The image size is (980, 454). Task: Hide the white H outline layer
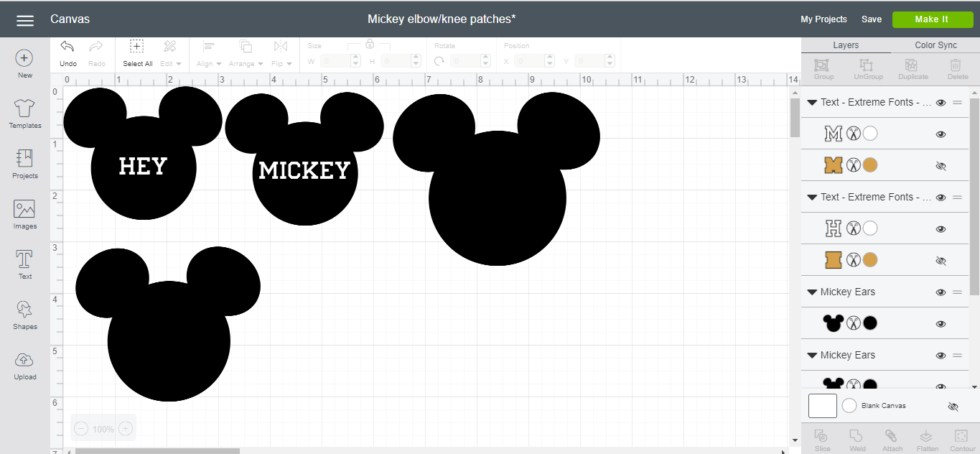tap(941, 229)
